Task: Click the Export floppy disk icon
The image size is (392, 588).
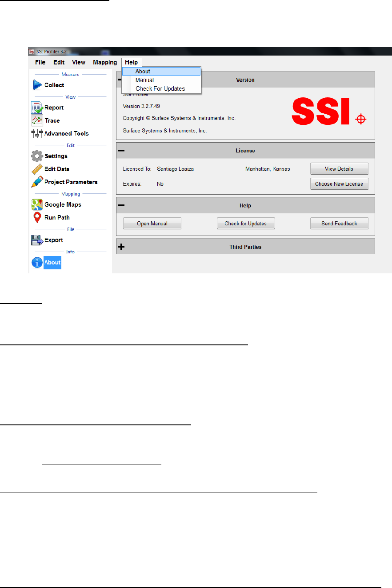Action: (37, 240)
